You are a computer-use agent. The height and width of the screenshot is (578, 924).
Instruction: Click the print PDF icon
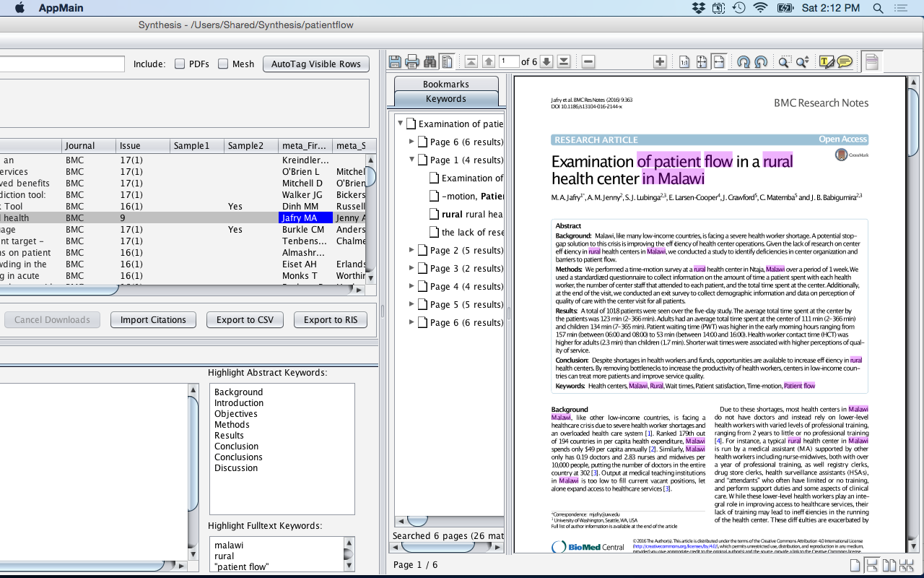click(412, 62)
